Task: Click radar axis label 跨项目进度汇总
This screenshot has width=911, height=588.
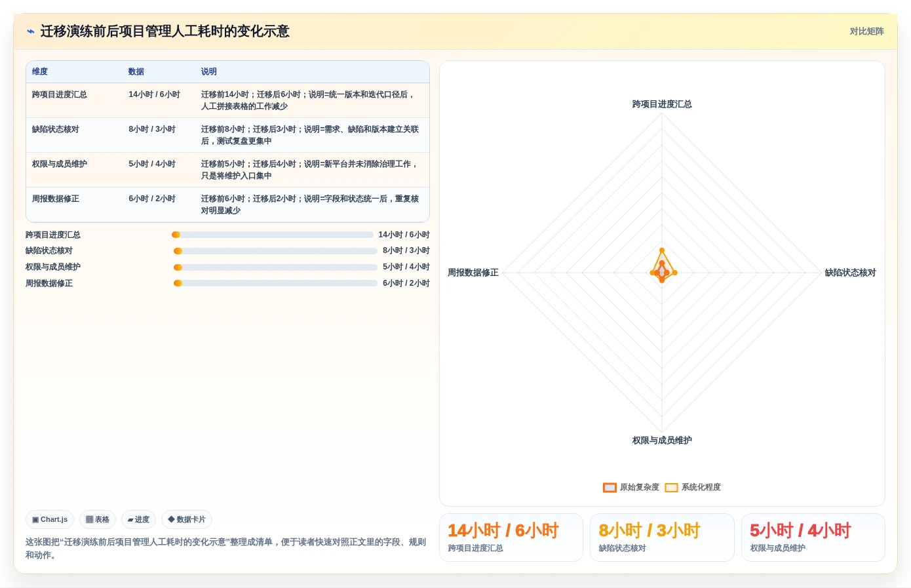Action: pyautogui.click(x=662, y=104)
